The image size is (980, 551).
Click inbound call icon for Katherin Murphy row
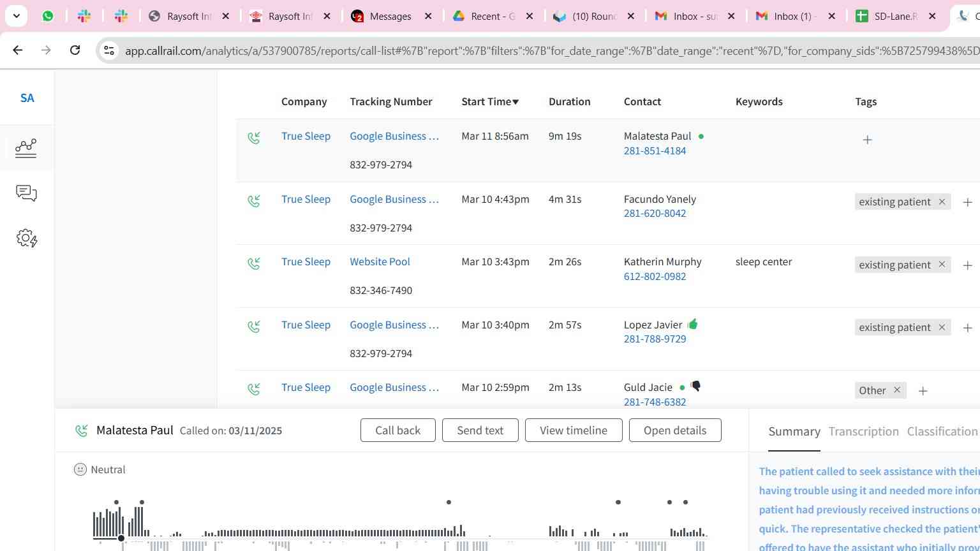[x=254, y=263]
